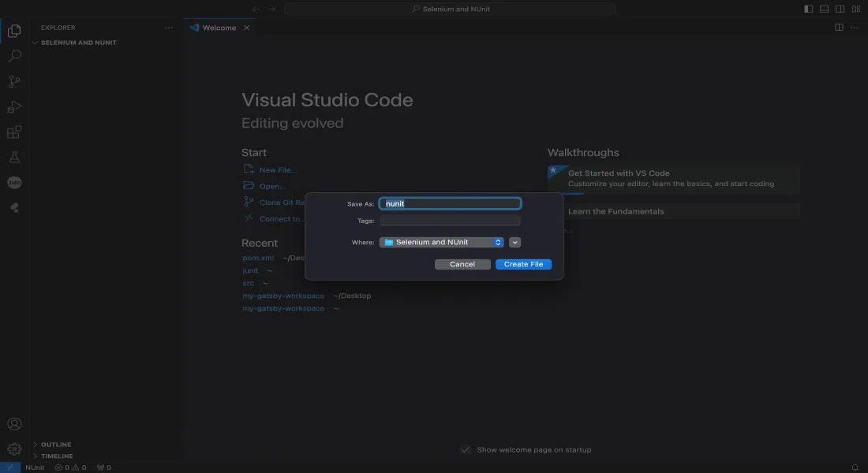Click the Create File button
The width and height of the screenshot is (868, 473).
click(523, 264)
